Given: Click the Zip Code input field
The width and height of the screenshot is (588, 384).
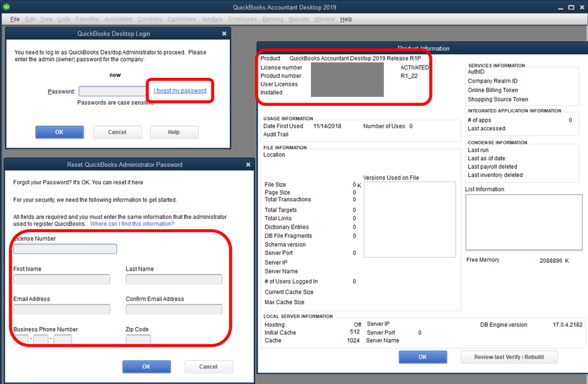Looking at the screenshot, I should click(x=138, y=339).
